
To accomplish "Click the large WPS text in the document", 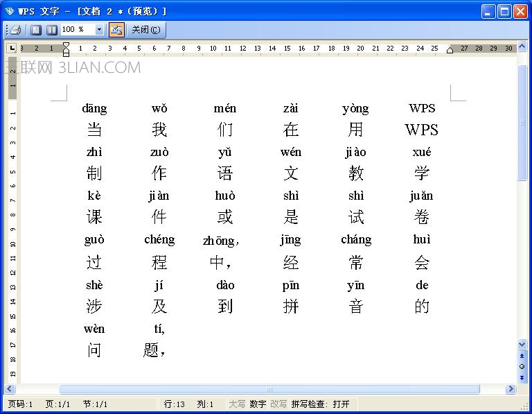I will 421,130.
